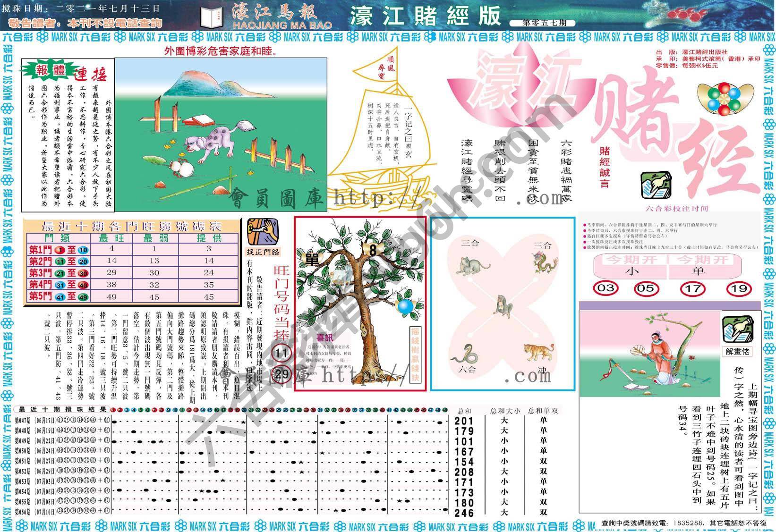Click the 第056期 row label
Viewport: 776px width, 532px height.
22,511
